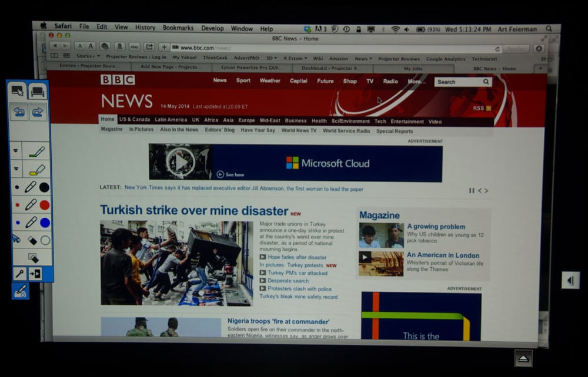Undo the last annotation stroke

(x=19, y=112)
